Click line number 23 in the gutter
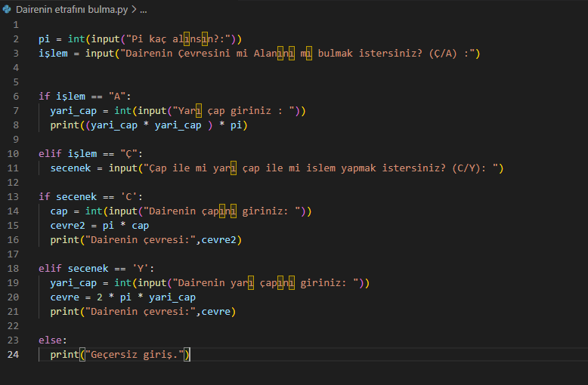This screenshot has height=385, width=588. point(13,340)
